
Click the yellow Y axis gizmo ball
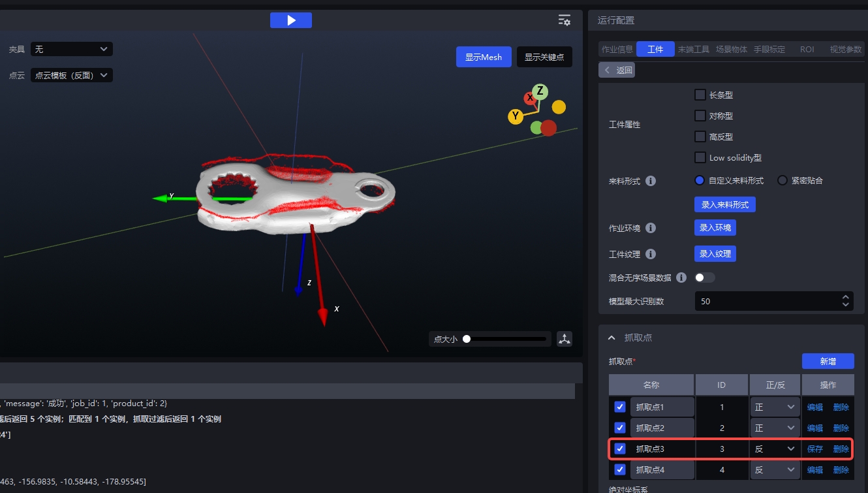(516, 117)
